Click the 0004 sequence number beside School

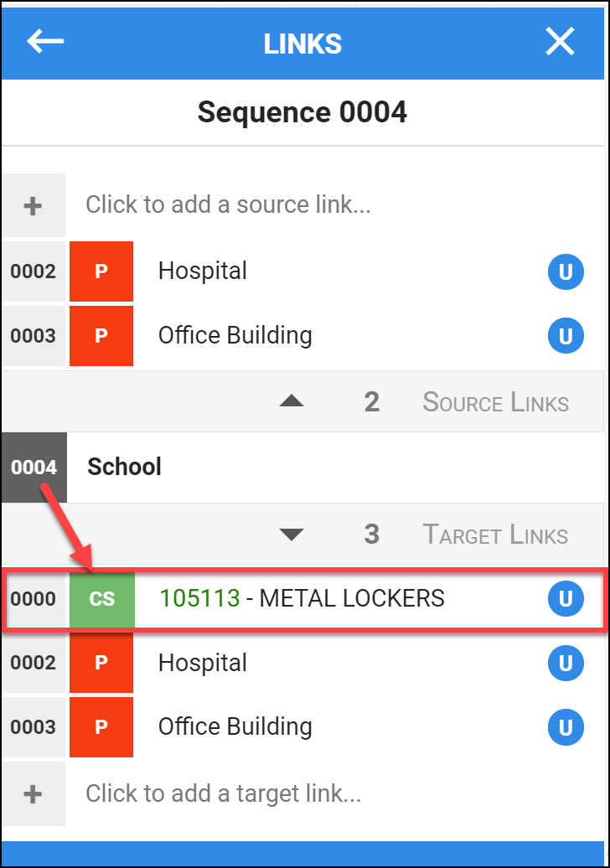[x=34, y=468]
